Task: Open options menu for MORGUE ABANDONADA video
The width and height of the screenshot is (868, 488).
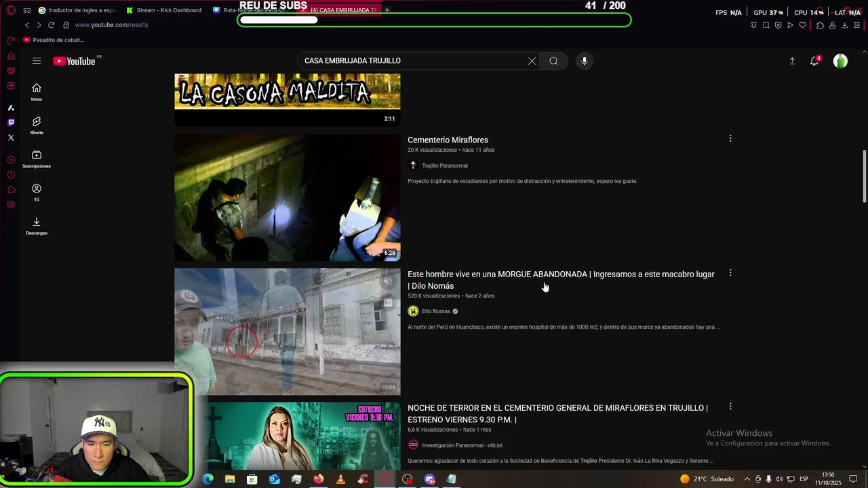Action: click(x=730, y=272)
